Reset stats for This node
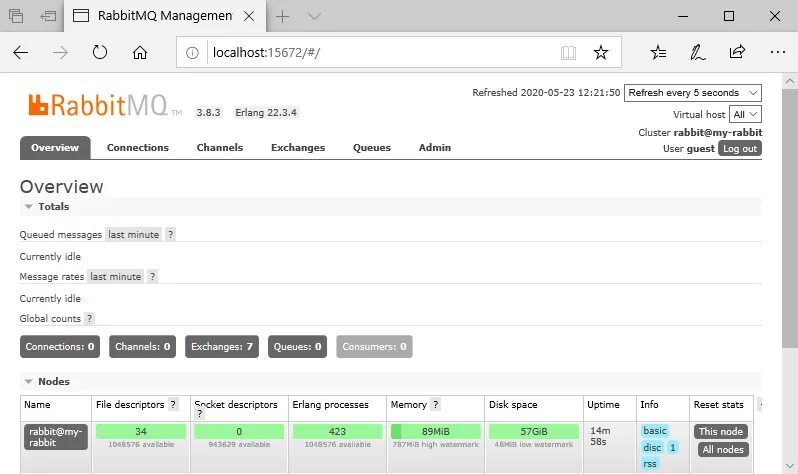Viewport: 798px width, 474px height. [721, 432]
